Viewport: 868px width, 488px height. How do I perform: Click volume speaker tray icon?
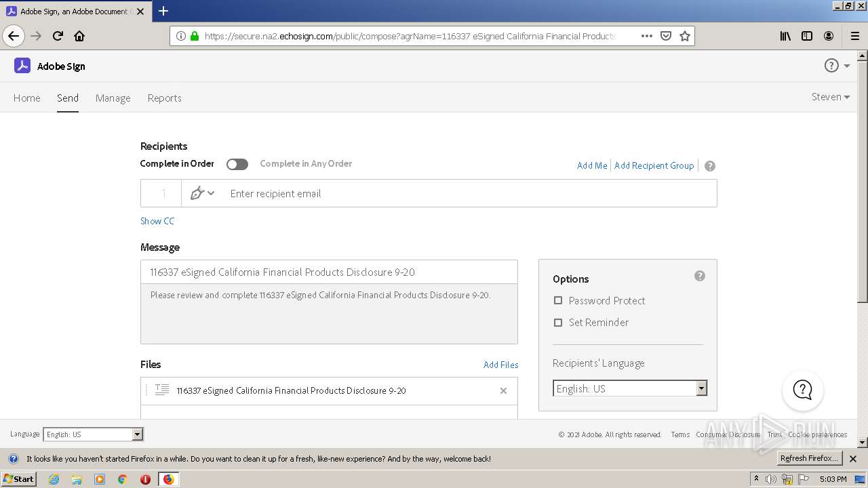coord(771,479)
